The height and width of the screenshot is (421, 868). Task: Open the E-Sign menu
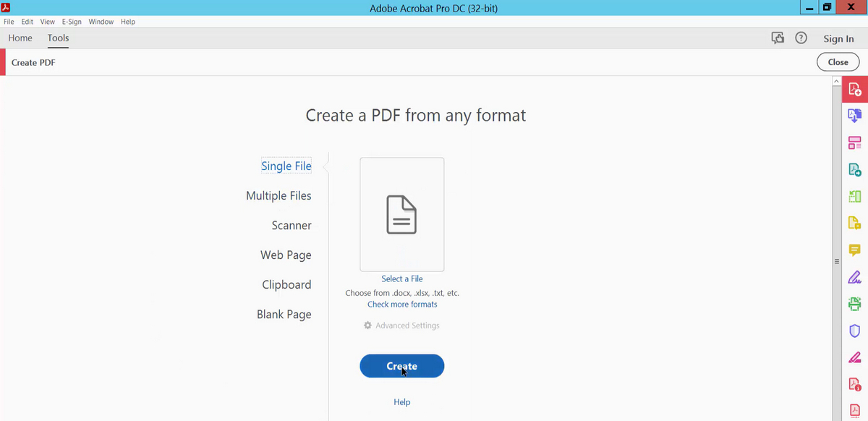pyautogui.click(x=72, y=22)
